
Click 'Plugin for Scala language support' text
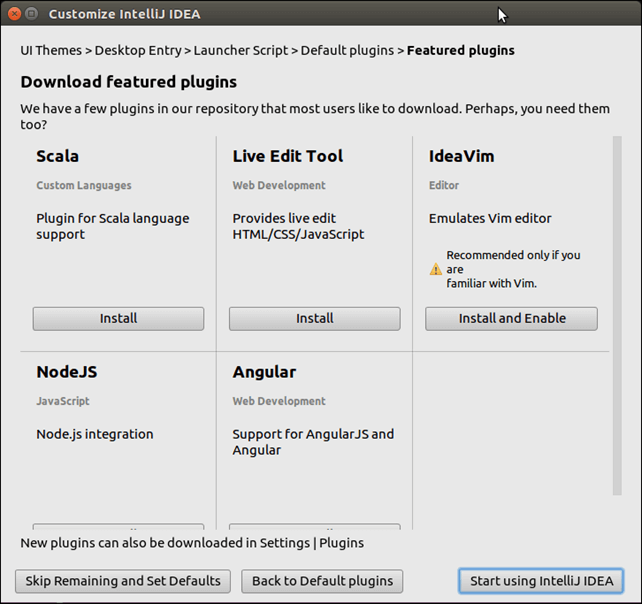tap(113, 226)
